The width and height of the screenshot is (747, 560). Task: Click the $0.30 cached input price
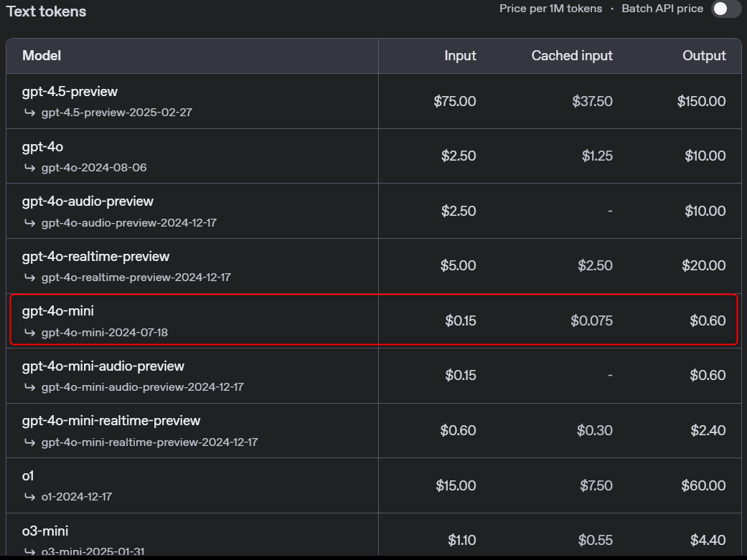[595, 430]
